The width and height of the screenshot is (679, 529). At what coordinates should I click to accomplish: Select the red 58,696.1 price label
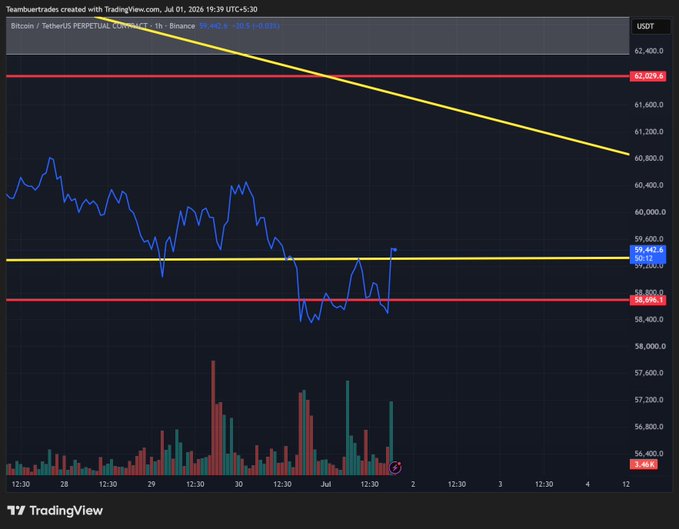point(648,300)
